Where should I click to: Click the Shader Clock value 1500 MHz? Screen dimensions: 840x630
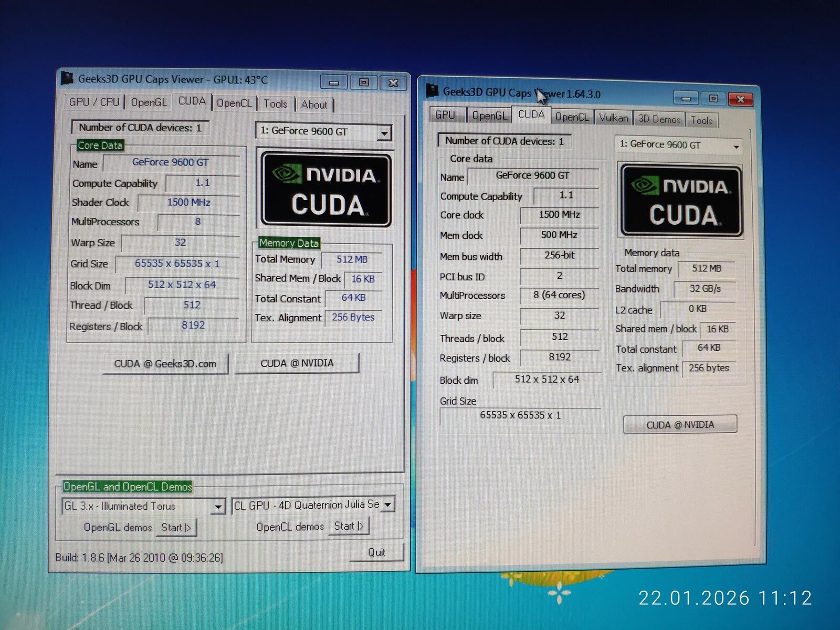pyautogui.click(x=188, y=203)
